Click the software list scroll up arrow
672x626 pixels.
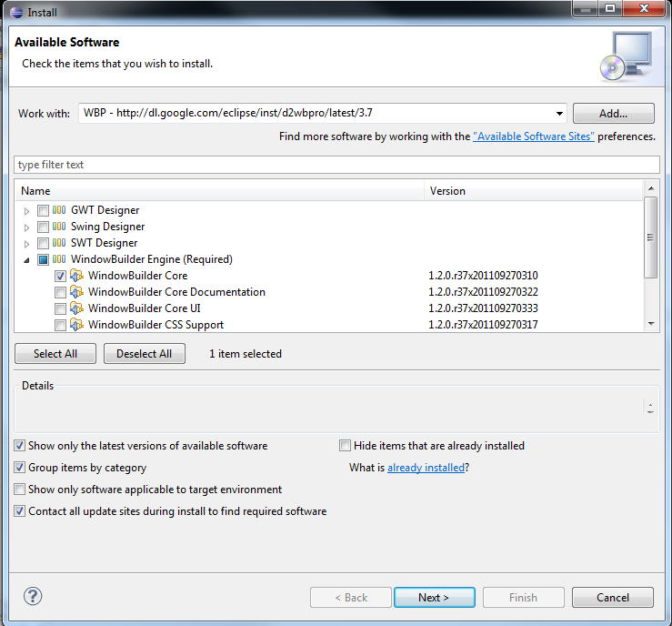(x=651, y=188)
